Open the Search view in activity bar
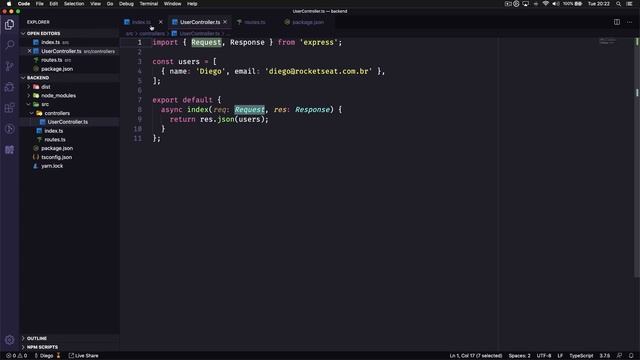Viewport: 640px width, 360px height. click(9, 44)
